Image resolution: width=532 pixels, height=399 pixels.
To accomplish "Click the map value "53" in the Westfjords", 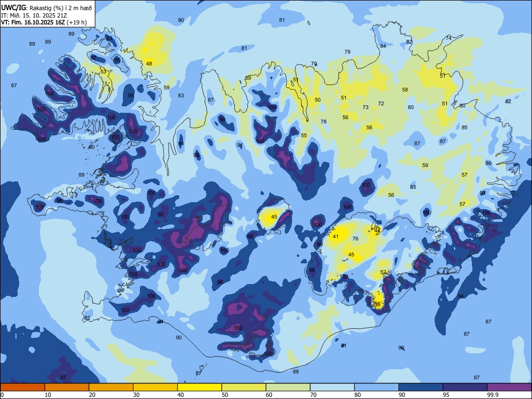I will pos(103,72).
